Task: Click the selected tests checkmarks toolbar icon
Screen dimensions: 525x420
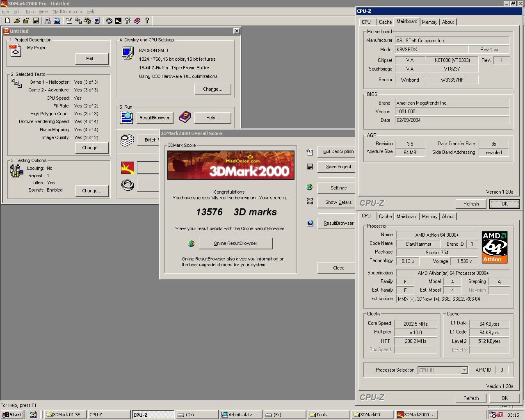Action: point(78,21)
